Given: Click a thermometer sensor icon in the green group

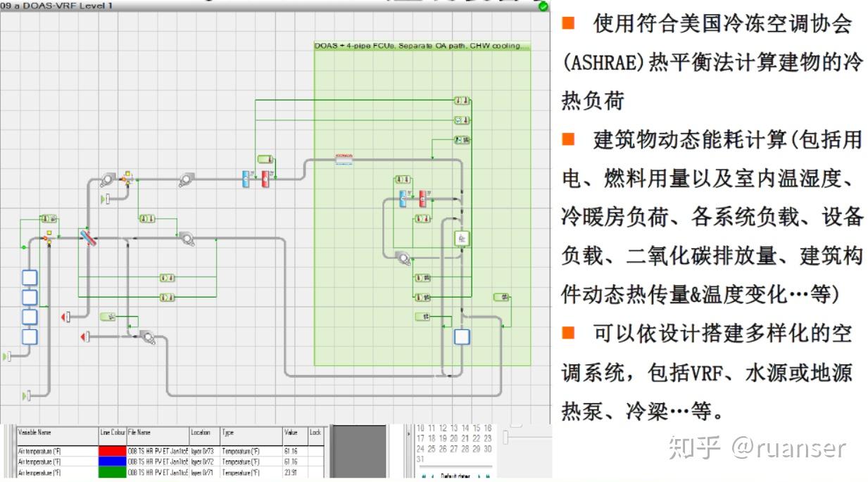Looking at the screenshot, I should click(461, 101).
